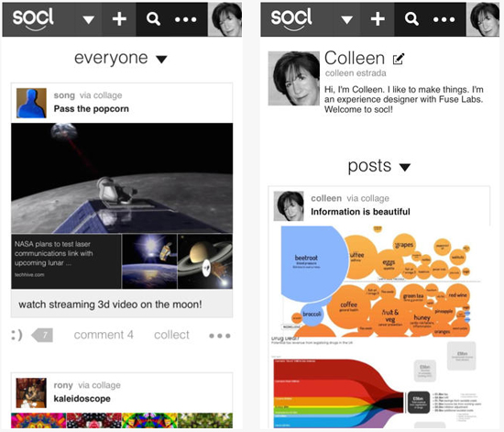
Task: Click collect under the moon post
Action: tap(171, 335)
